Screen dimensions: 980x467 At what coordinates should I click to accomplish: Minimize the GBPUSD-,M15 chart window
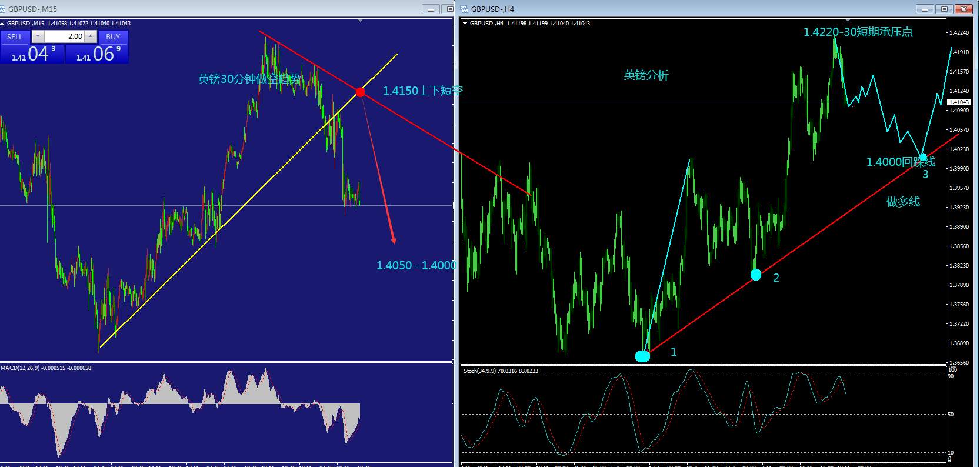coord(431,9)
